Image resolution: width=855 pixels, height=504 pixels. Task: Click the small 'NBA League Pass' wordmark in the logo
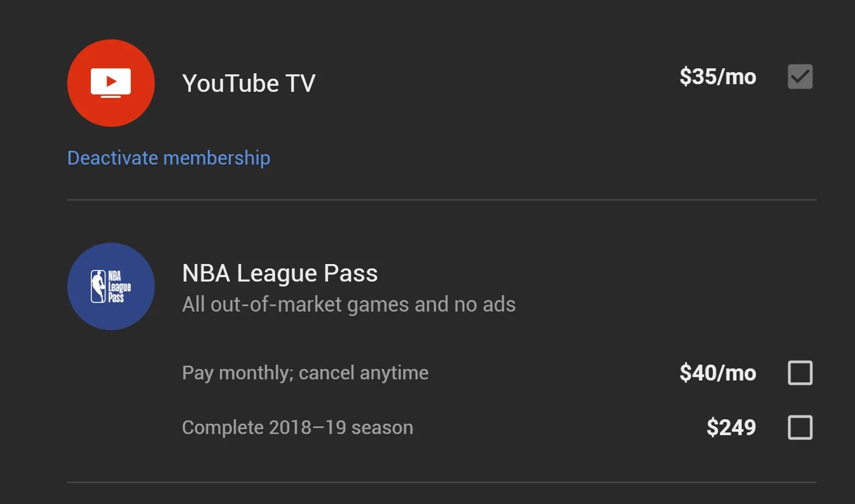click(119, 286)
